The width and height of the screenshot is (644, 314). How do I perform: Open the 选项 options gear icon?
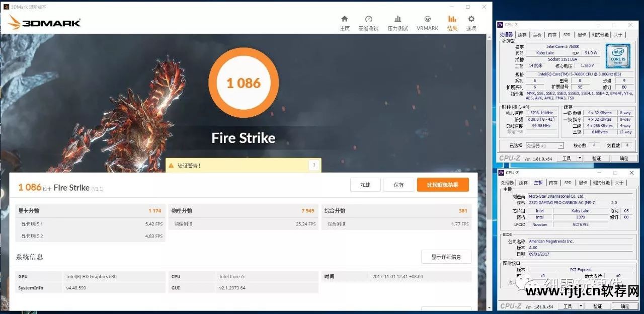[x=471, y=19]
